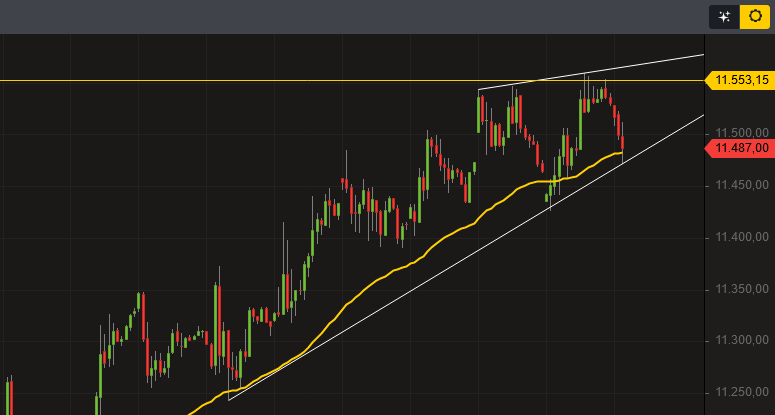Open chart settings with the gear icon

pos(754,17)
